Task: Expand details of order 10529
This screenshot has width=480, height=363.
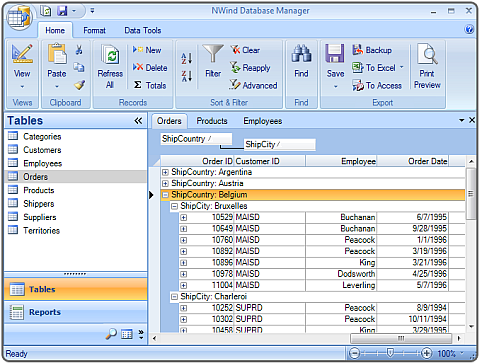Action: pyautogui.click(x=184, y=218)
